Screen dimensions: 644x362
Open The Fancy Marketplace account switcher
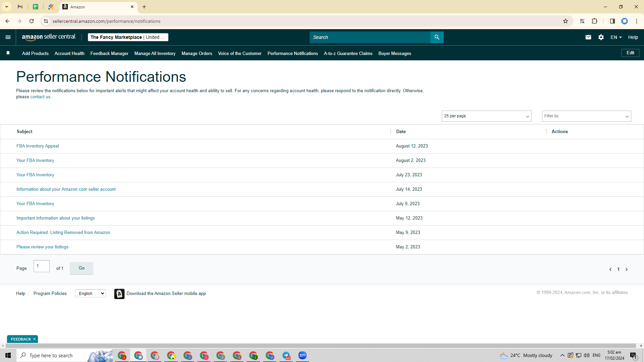pyautogui.click(x=128, y=37)
